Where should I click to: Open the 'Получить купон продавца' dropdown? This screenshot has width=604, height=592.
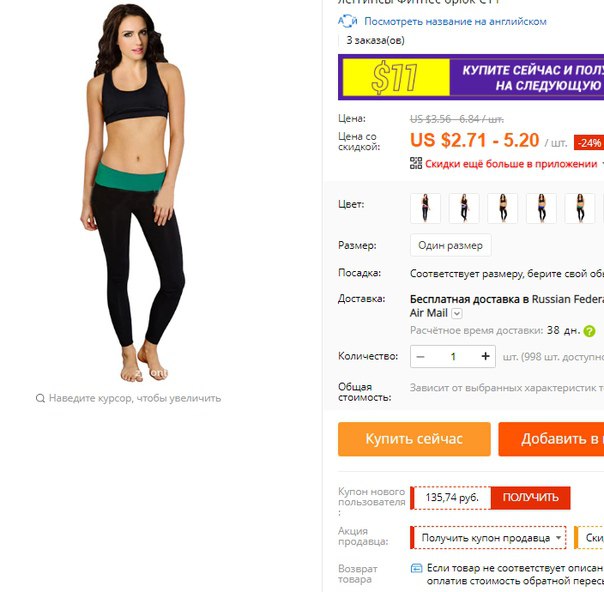tap(488, 538)
